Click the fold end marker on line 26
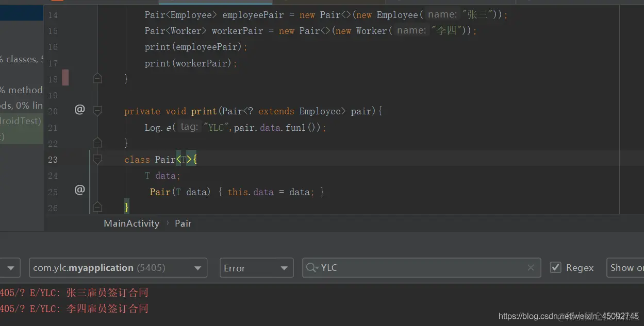 click(97, 208)
